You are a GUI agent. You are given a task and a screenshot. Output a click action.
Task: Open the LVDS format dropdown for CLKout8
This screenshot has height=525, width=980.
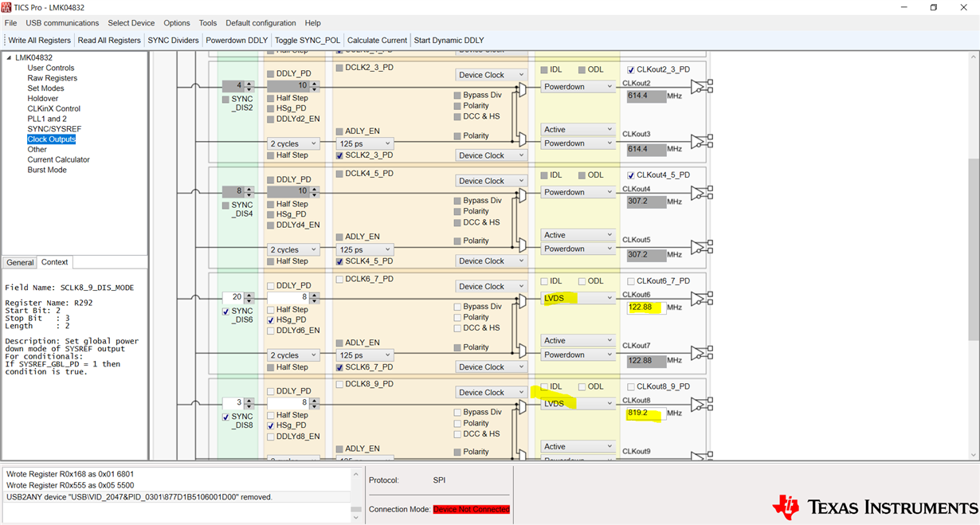click(578, 404)
